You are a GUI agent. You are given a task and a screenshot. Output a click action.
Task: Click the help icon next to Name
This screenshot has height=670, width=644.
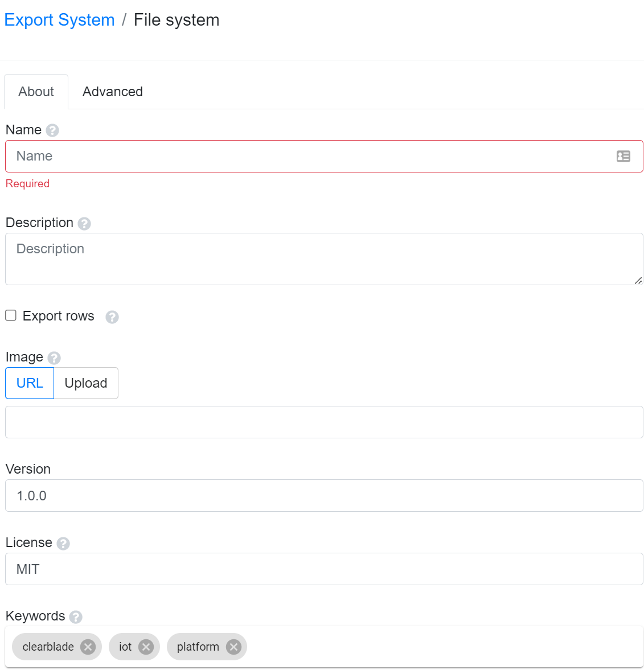pos(52,130)
